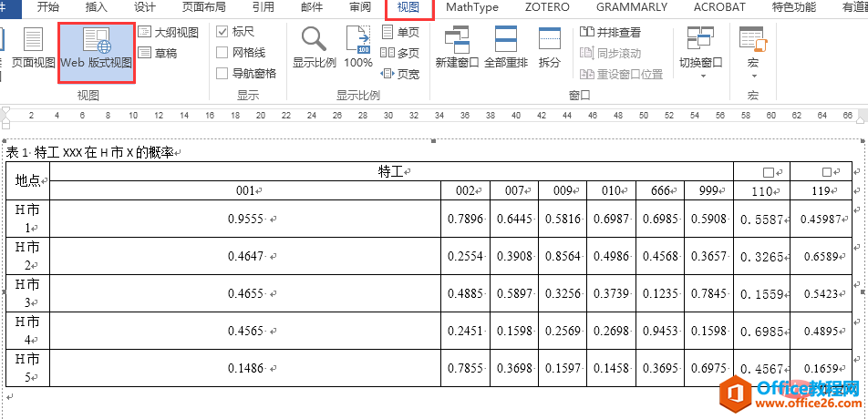Click cell value 0.9555
Image resolution: width=868 pixels, height=419 pixels.
click(x=245, y=219)
